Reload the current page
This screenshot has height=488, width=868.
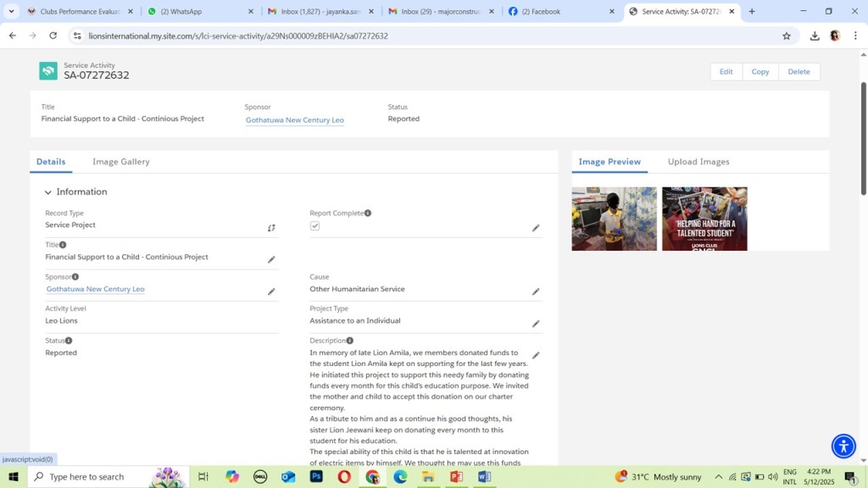click(53, 36)
